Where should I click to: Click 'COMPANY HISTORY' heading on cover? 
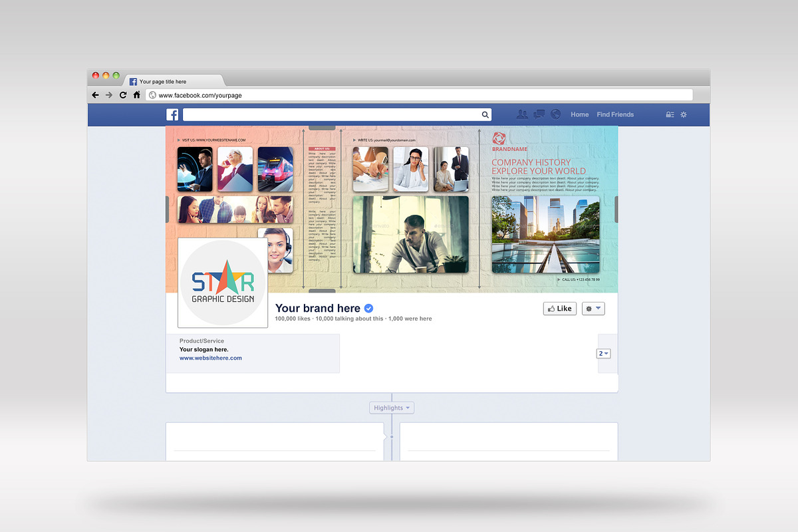[x=531, y=162]
